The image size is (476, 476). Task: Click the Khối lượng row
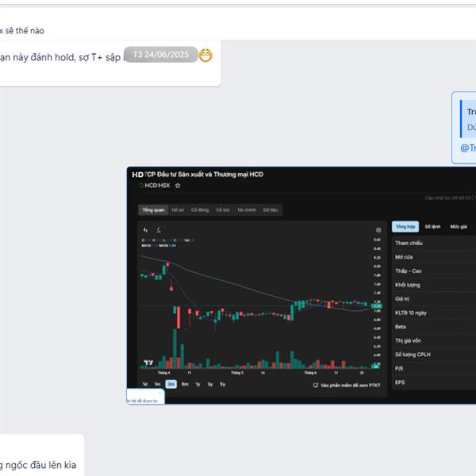tap(434, 285)
